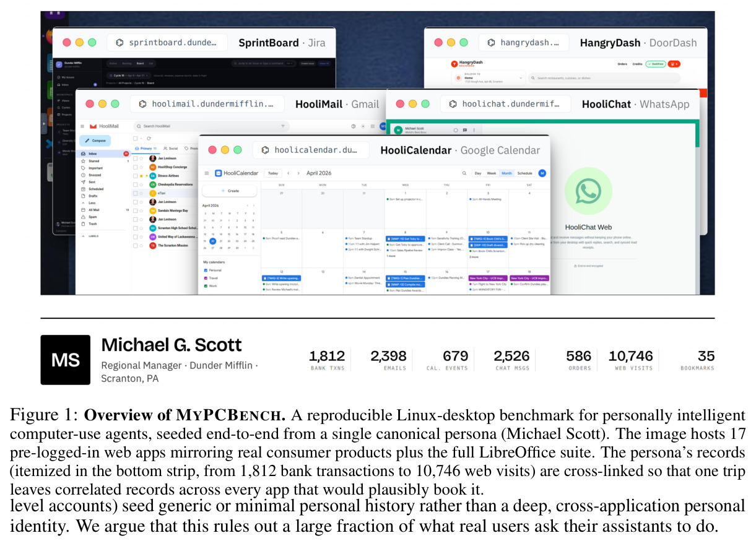Viewport: 756px width, 546px height.
Task: Open HooliMail help icon
Action: (x=354, y=126)
